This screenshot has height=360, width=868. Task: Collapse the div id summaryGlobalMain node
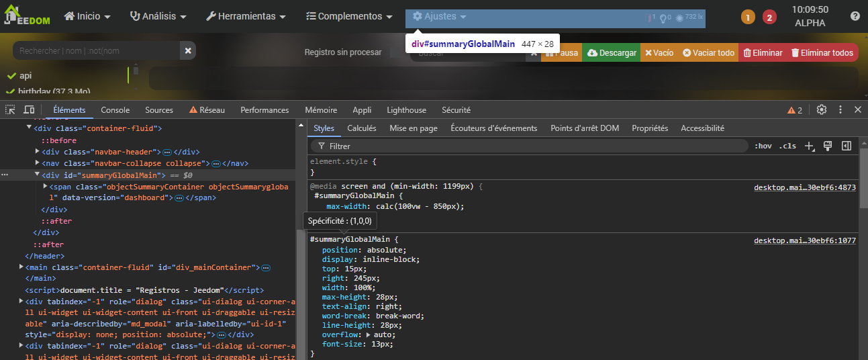click(38, 175)
